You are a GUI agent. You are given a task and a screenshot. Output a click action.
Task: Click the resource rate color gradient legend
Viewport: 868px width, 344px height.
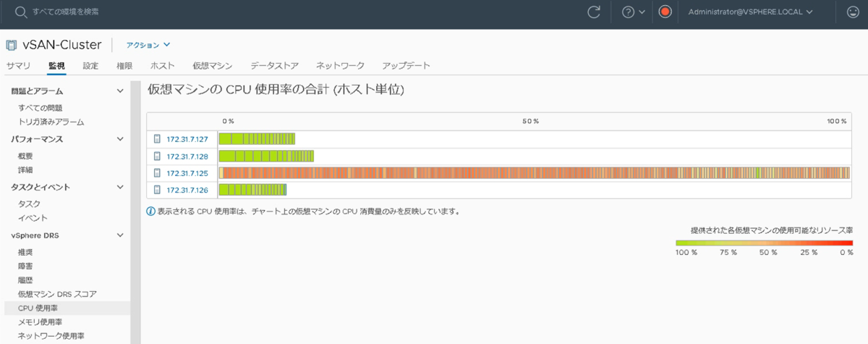(765, 243)
